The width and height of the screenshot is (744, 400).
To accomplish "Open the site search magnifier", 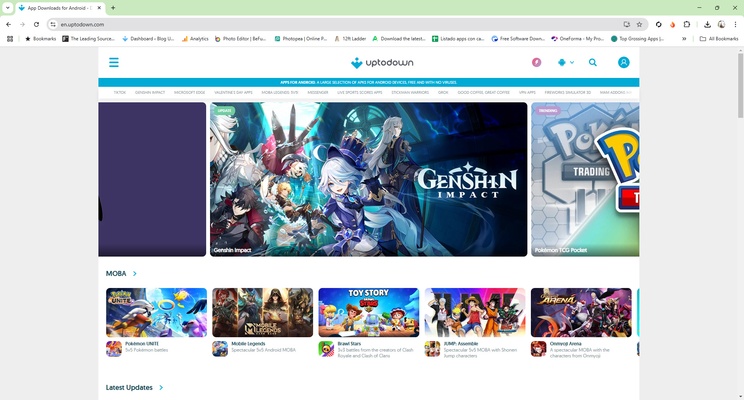I will 593,62.
